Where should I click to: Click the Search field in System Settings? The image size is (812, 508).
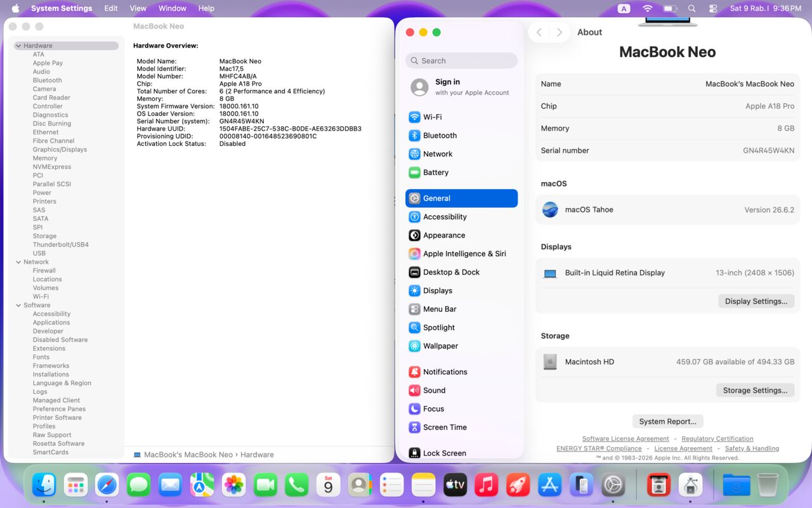[x=461, y=61]
